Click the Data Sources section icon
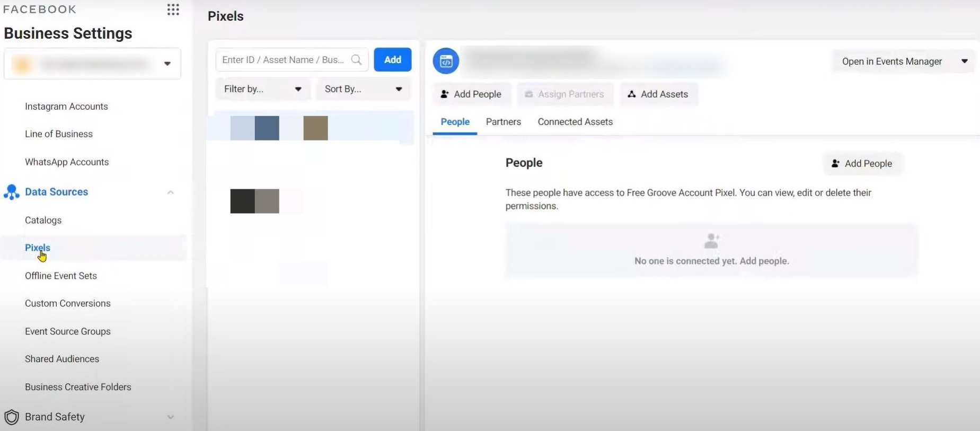This screenshot has height=431, width=980. point(11,192)
